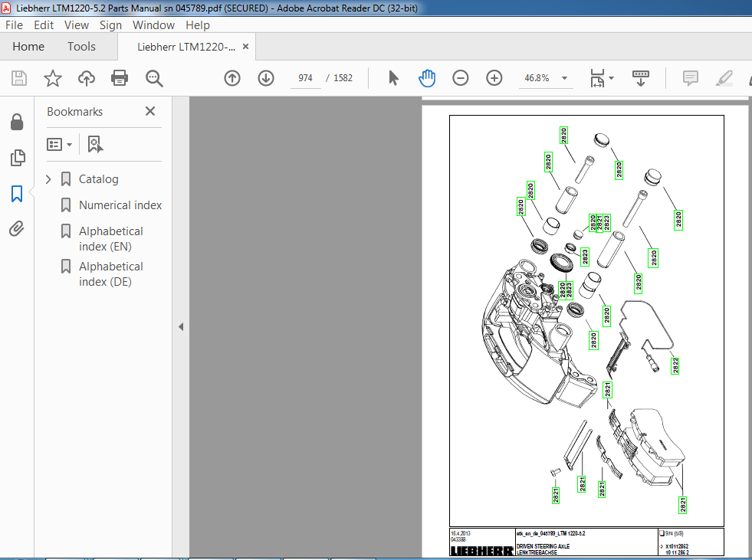Select the arrow selection tool
This screenshot has width=752, height=560.
click(x=393, y=78)
